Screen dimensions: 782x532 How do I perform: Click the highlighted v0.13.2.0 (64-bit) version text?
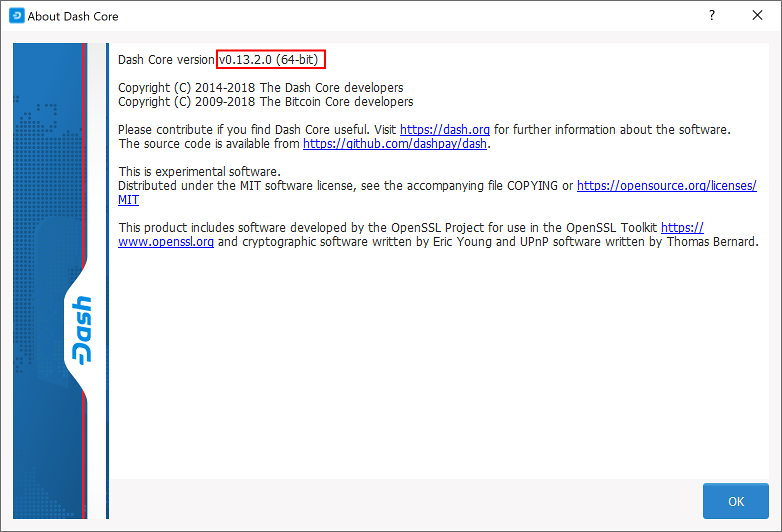(270, 59)
